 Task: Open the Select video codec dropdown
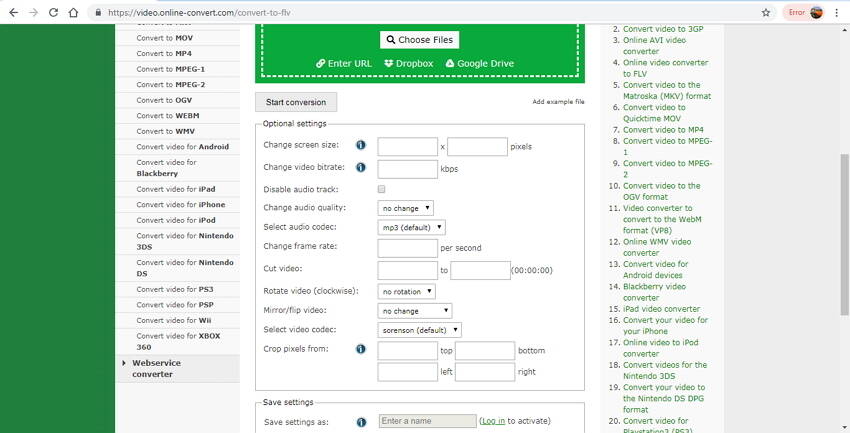click(x=420, y=330)
